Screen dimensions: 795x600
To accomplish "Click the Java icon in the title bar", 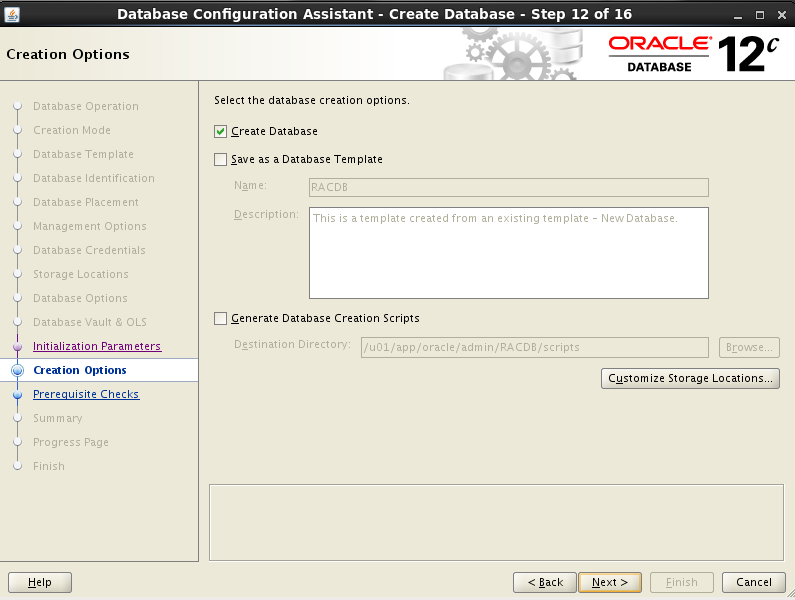I will pos(12,14).
